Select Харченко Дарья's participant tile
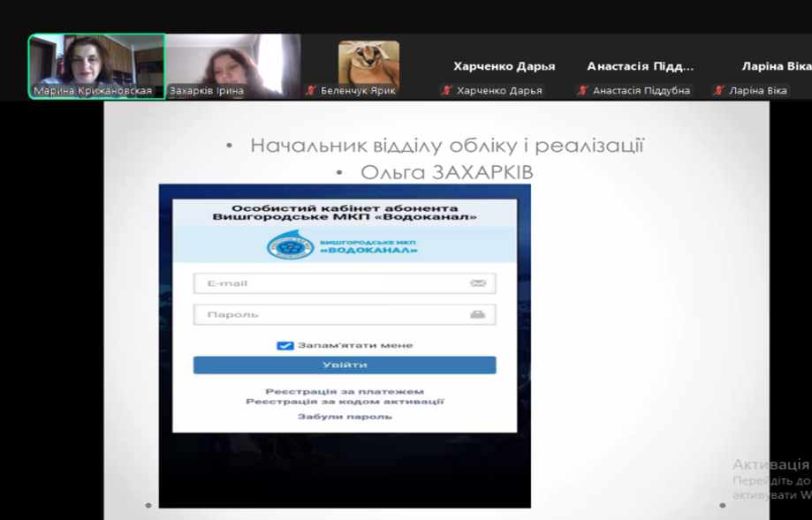812x520 pixels. pyautogui.click(x=505, y=66)
